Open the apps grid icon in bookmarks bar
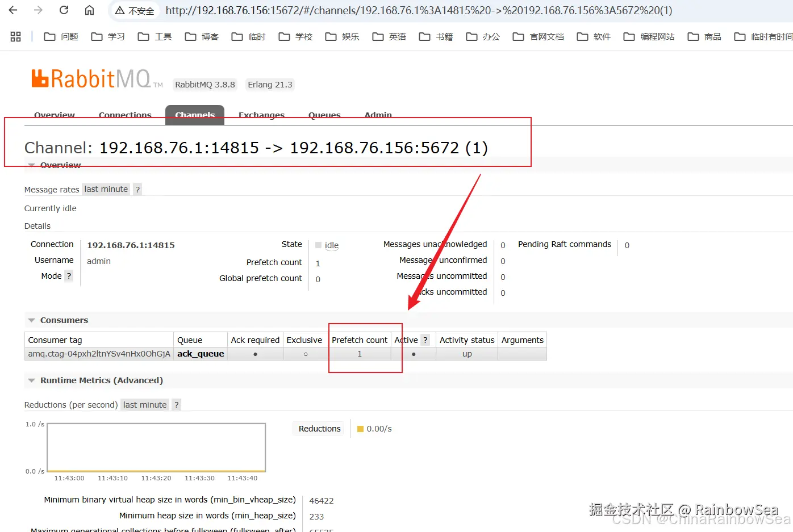 (16, 36)
